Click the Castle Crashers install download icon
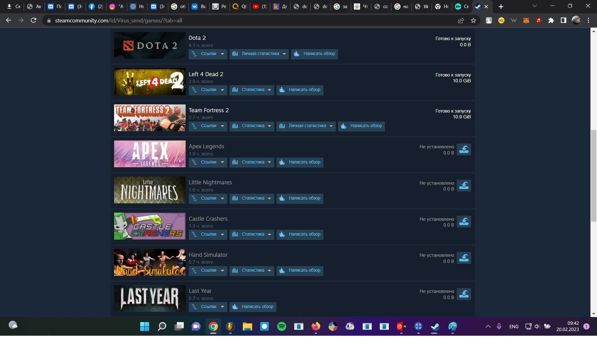 [464, 222]
